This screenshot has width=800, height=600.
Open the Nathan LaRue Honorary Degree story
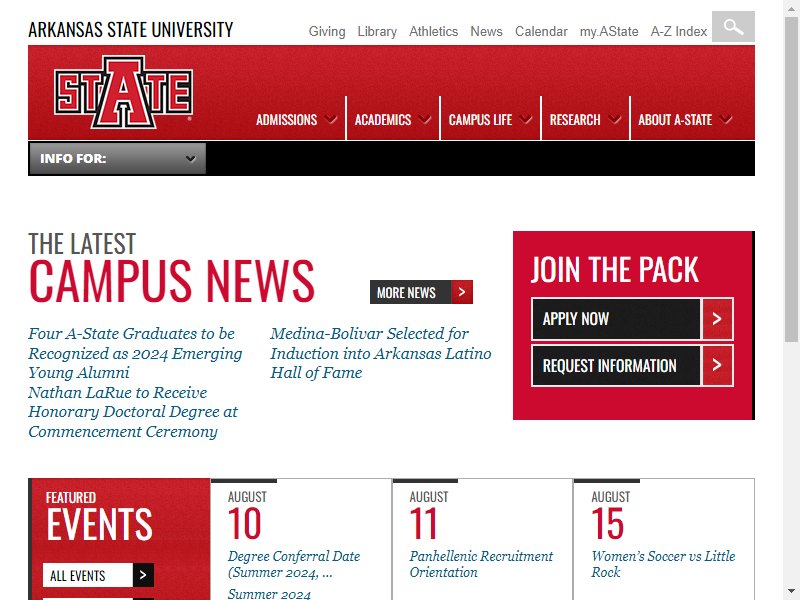tap(133, 412)
